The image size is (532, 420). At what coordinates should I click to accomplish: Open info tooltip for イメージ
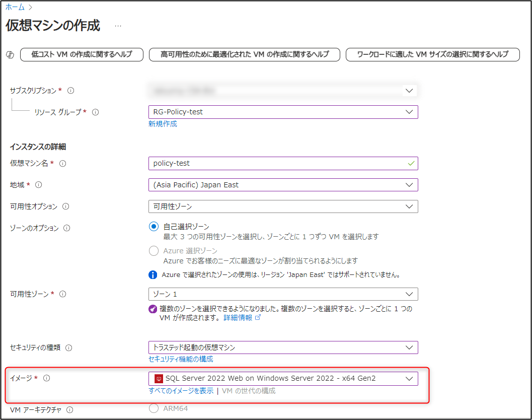46,378
